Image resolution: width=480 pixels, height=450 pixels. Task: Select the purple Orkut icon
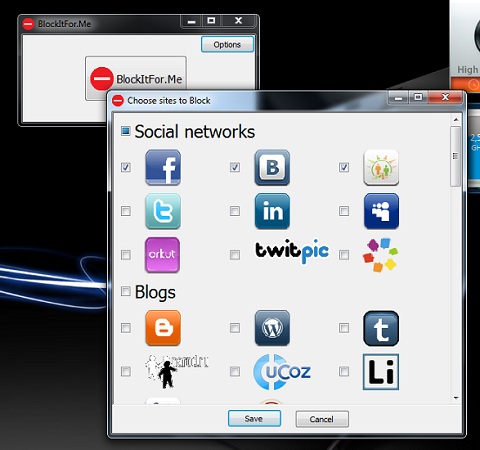[162, 255]
